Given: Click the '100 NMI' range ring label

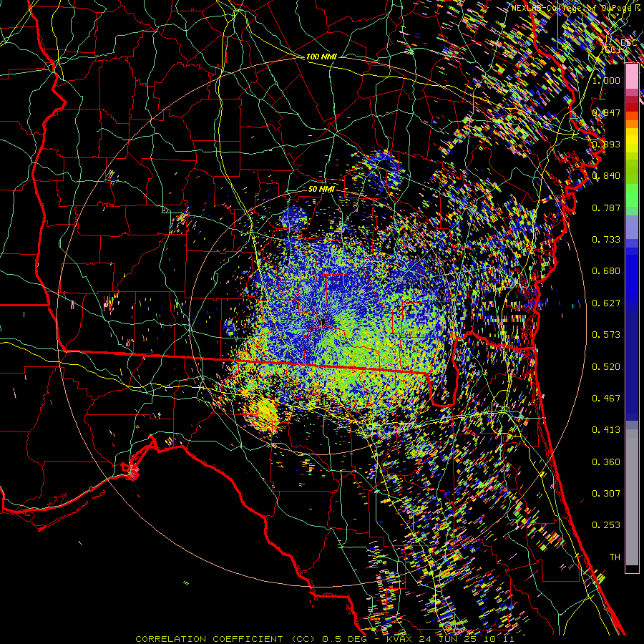Looking at the screenshot, I should pos(321,57).
